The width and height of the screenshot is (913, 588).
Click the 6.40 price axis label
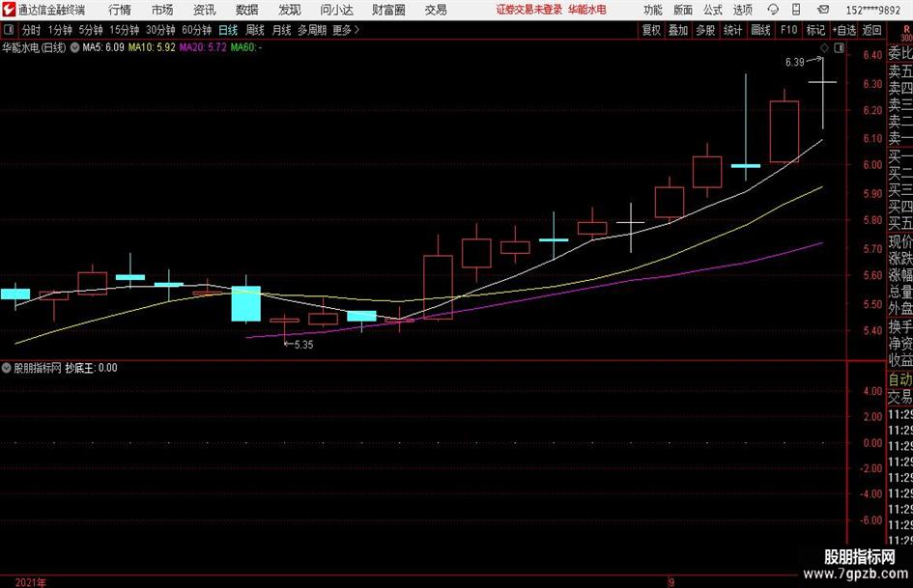872,55
